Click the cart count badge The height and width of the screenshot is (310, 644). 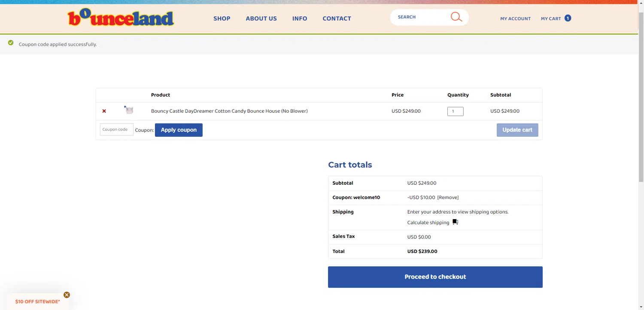[x=568, y=18]
